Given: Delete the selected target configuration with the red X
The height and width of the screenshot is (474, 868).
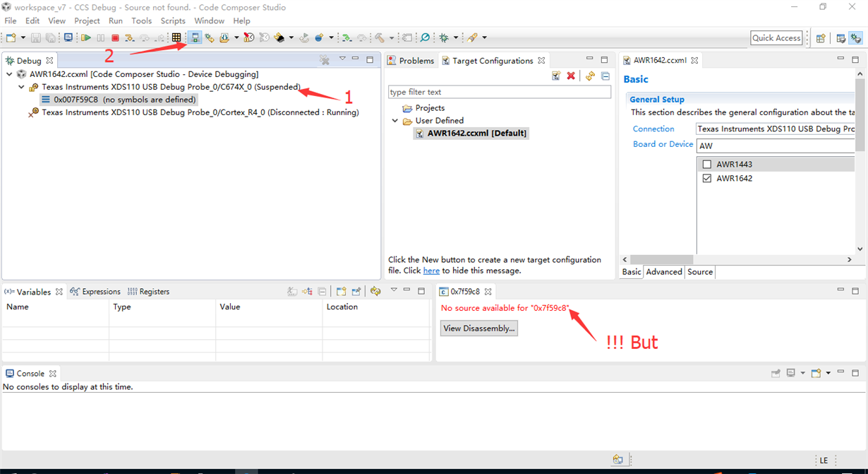Looking at the screenshot, I should 570,75.
